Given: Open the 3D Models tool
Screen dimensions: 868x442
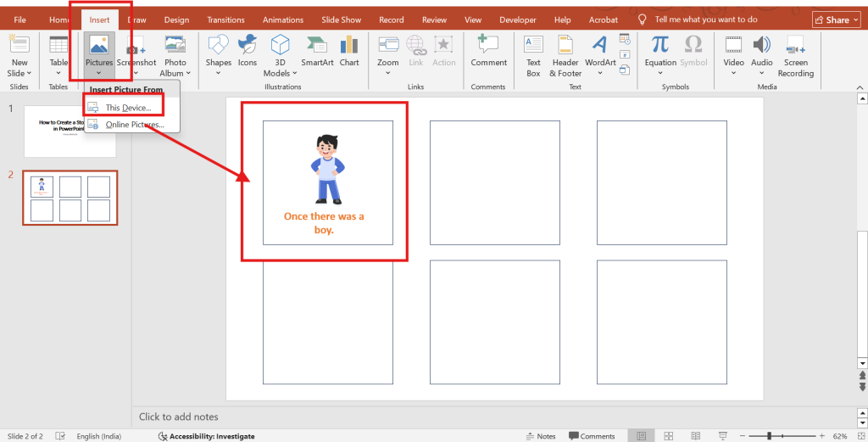Looking at the screenshot, I should click(x=280, y=53).
